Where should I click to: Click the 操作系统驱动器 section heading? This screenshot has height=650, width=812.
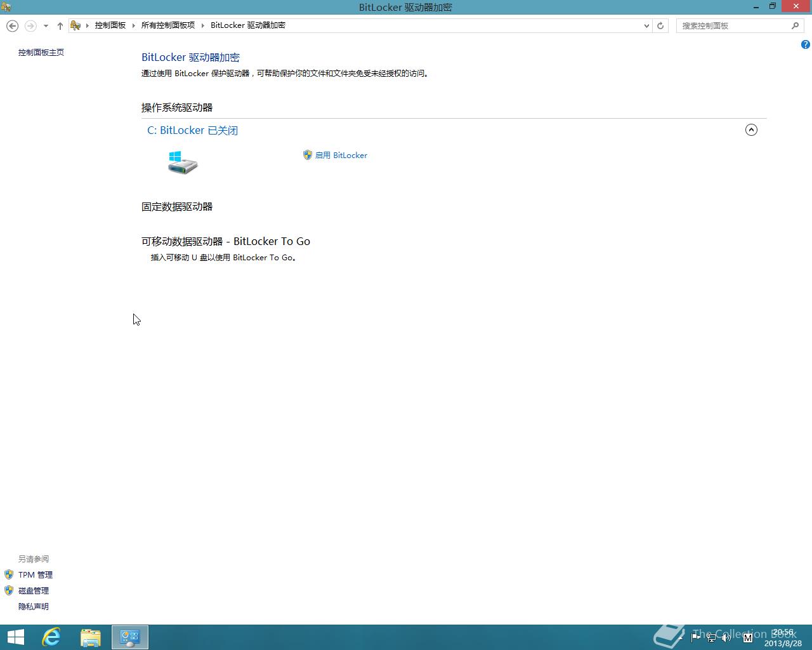point(177,108)
